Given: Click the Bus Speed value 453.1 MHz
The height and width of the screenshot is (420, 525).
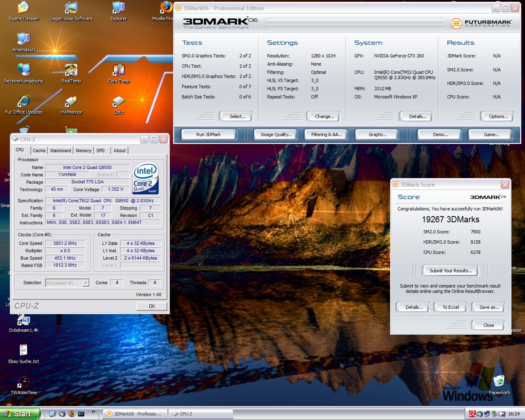Looking at the screenshot, I should point(65,258).
